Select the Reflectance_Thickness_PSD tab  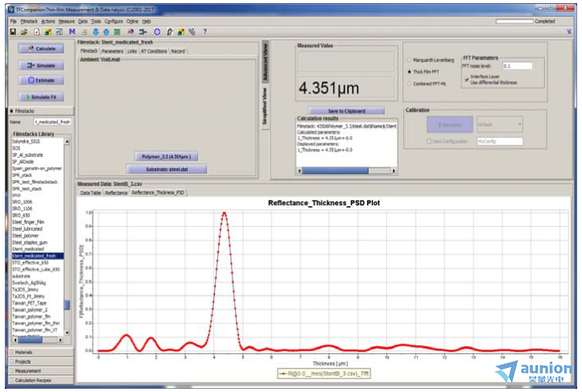pyautogui.click(x=158, y=192)
